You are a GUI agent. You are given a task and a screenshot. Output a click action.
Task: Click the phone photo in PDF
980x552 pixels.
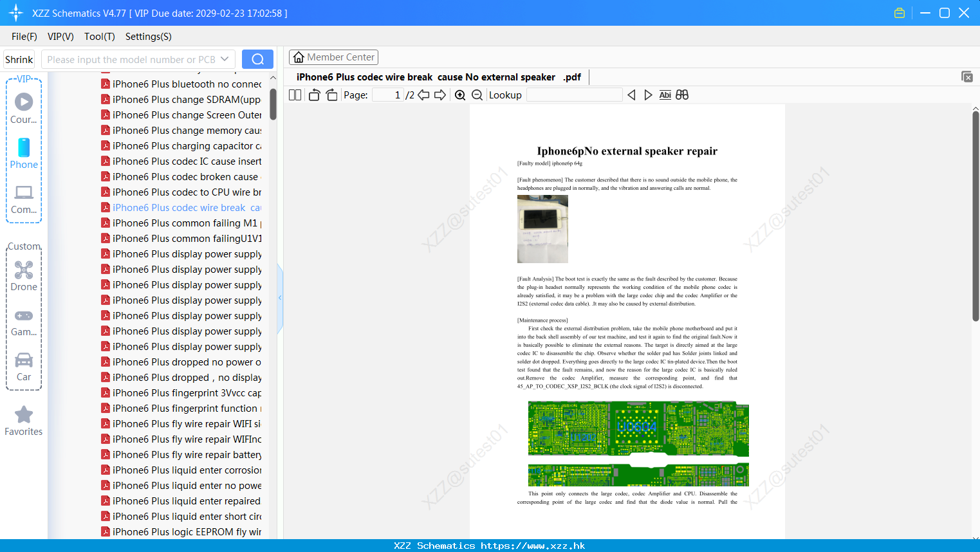point(542,229)
